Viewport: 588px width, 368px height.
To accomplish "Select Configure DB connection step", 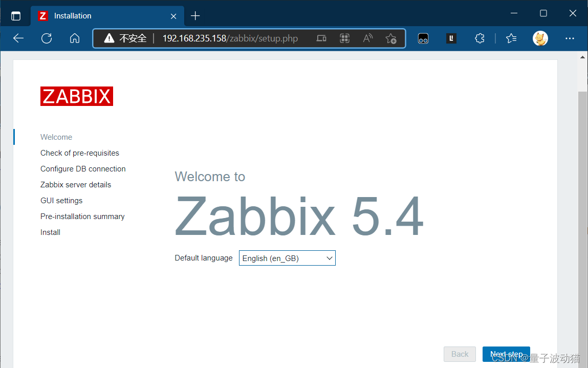I will (x=83, y=169).
